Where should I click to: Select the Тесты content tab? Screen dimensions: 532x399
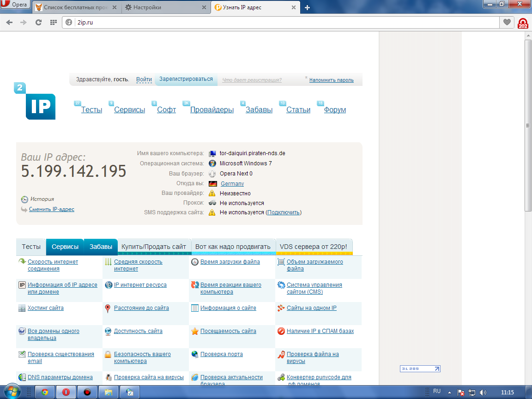31,247
